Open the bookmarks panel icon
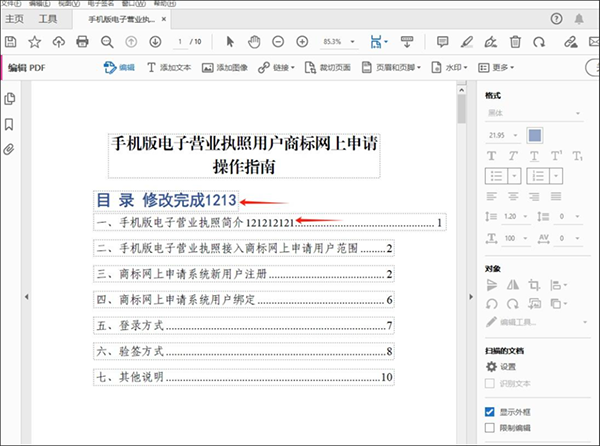 coord(10,124)
